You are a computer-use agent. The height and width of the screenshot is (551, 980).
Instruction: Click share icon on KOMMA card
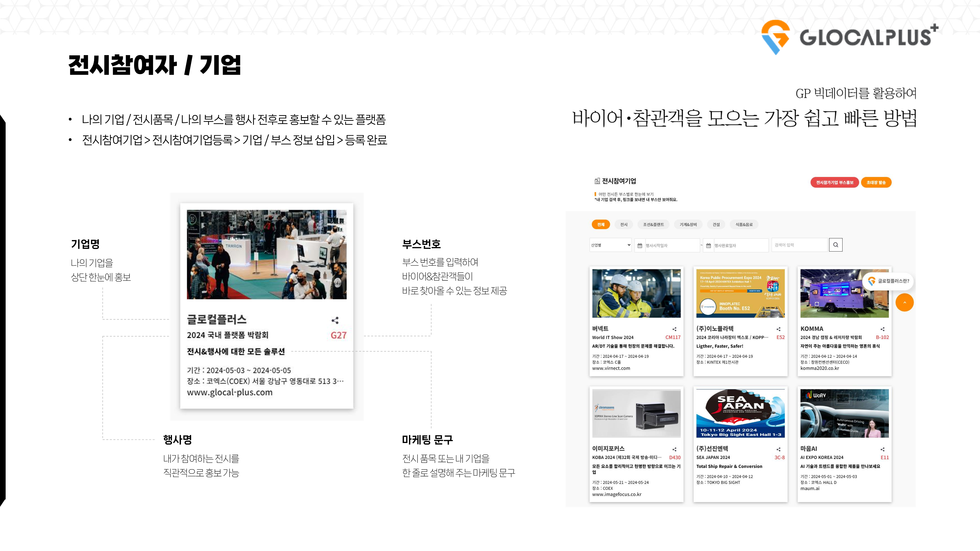click(882, 329)
